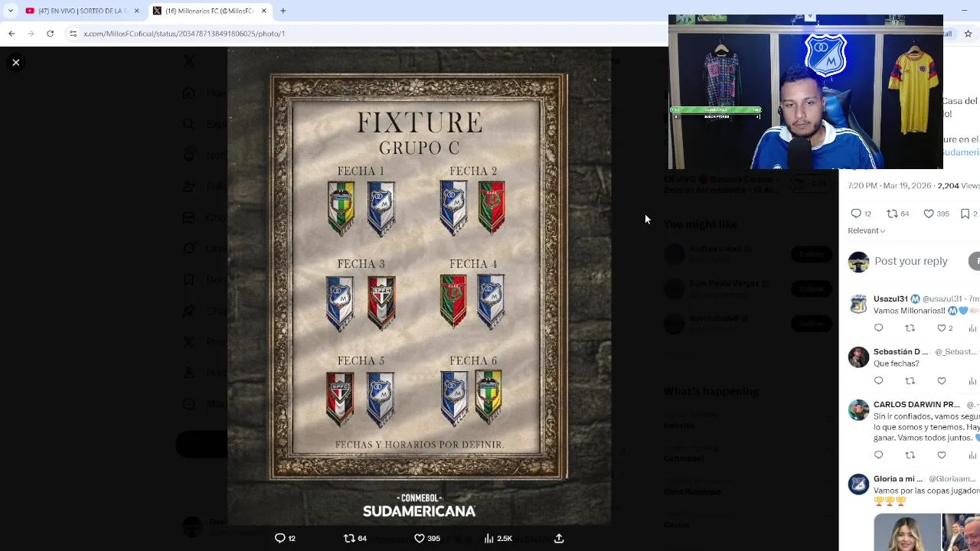The height and width of the screenshot is (551, 980).
Task: Go back in browser history
Action: tap(11, 34)
